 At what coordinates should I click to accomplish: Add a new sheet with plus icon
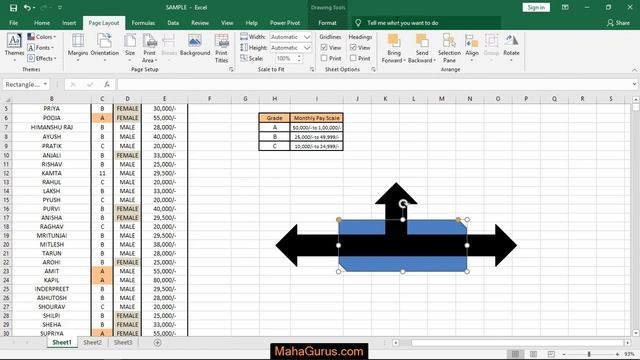tap(158, 343)
